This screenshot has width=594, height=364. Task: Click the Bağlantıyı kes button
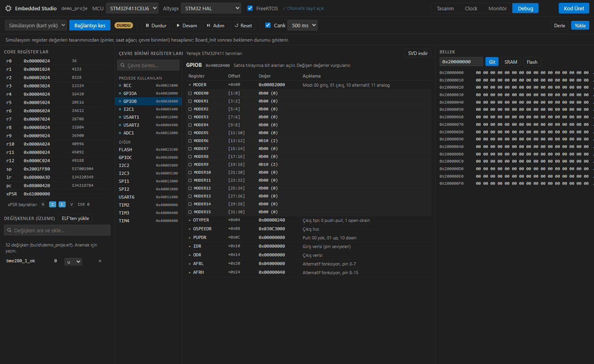point(90,26)
